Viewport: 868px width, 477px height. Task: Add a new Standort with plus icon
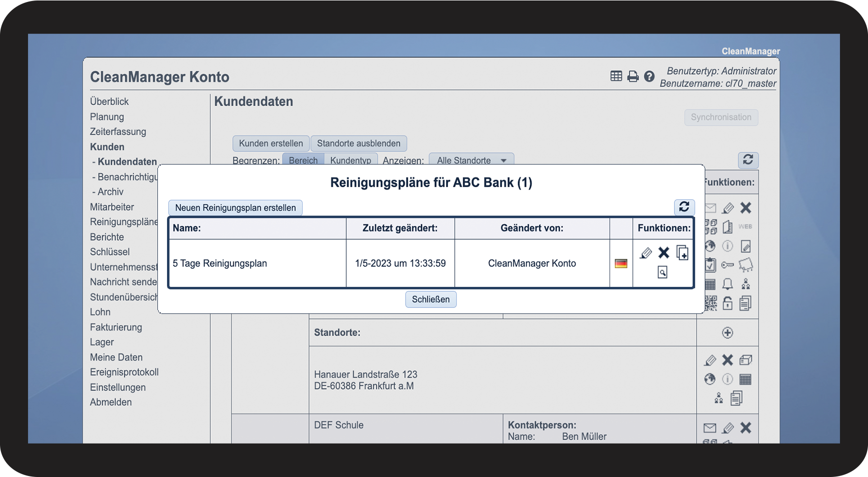[728, 333]
